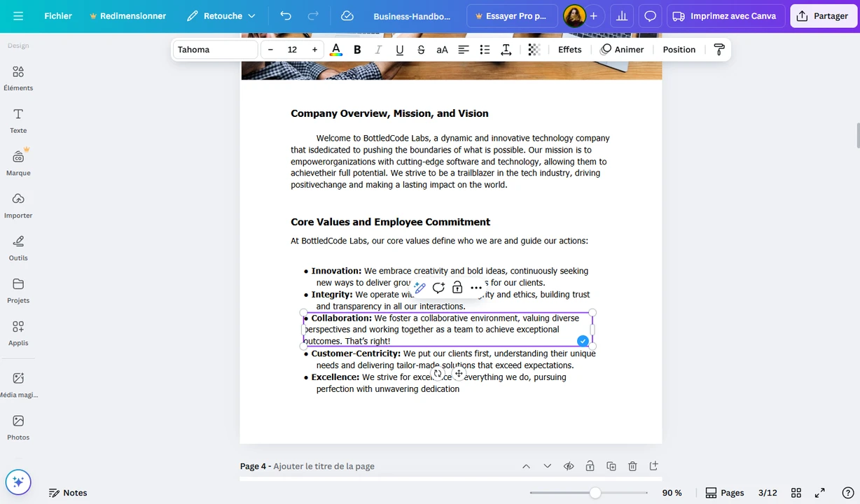Toggle uppercase aA text case
This screenshot has width=860, height=504.
click(x=442, y=50)
